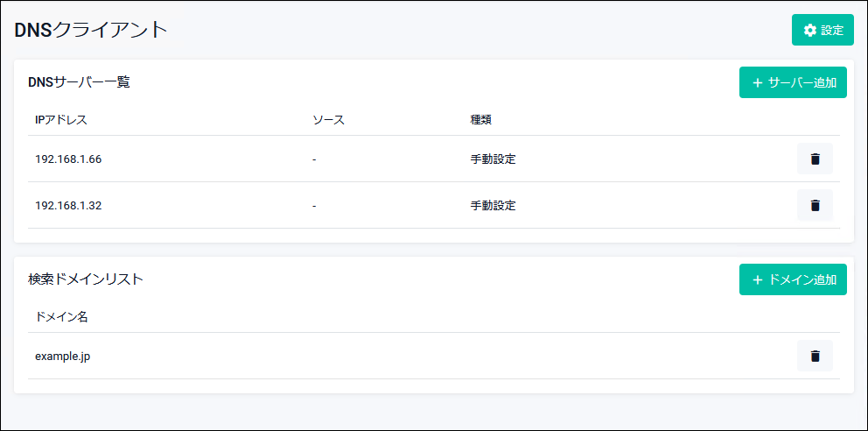Select the 192.168.1.66 IP address cell
Image resolution: width=868 pixels, height=431 pixels.
tap(68, 159)
